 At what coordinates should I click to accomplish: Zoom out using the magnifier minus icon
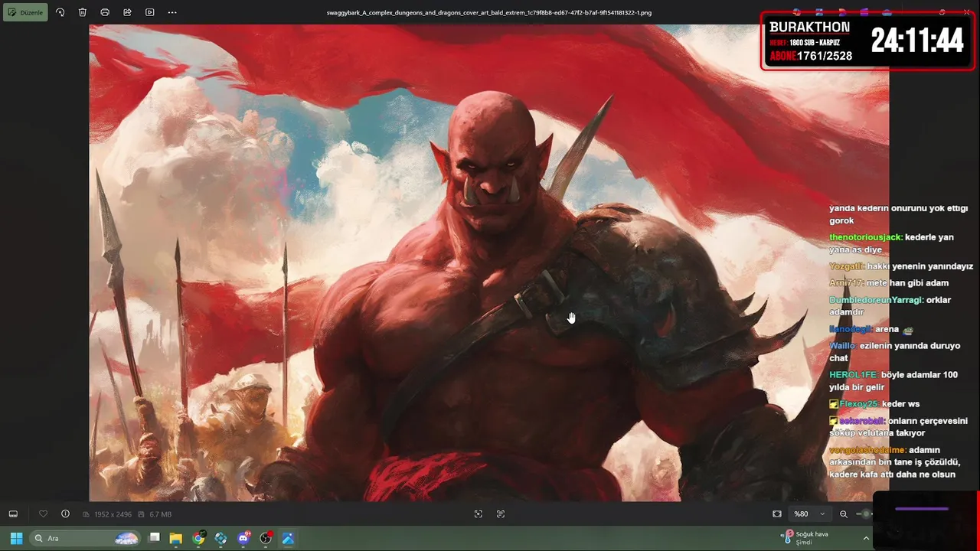click(844, 514)
